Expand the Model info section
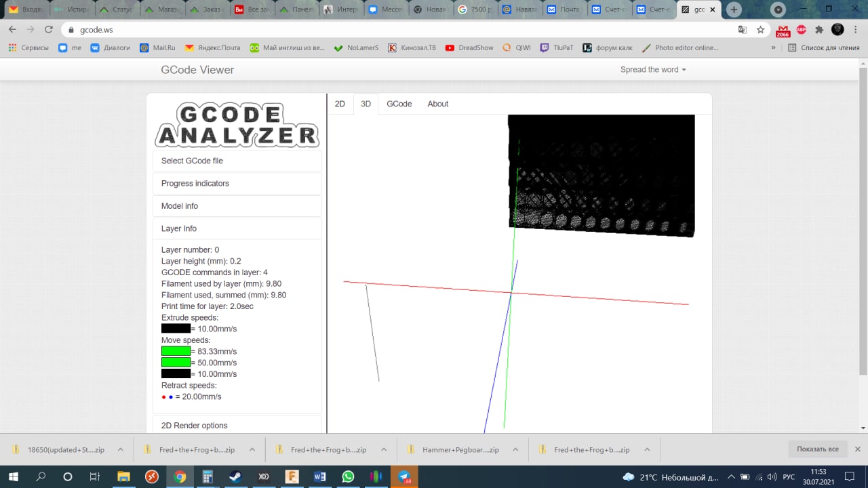 click(x=237, y=206)
